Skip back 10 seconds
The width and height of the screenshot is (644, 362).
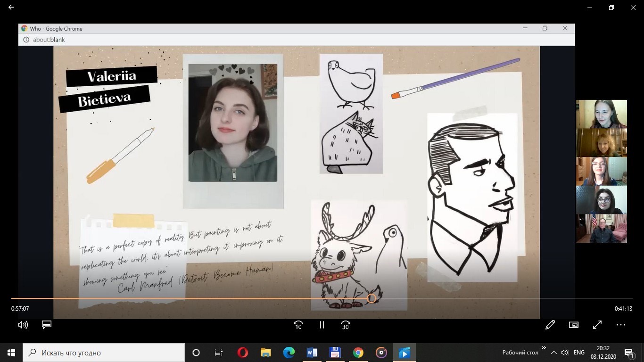point(298,325)
